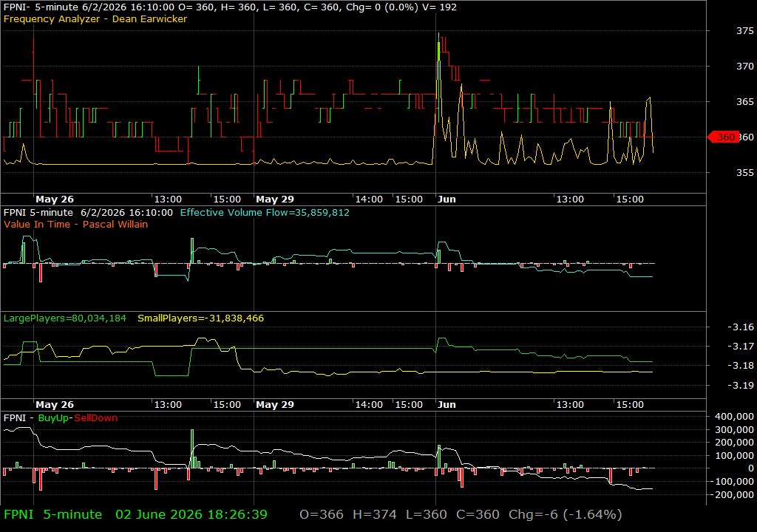The width and height of the screenshot is (757, 532).
Task: Click the red 360 current price marker
Action: coord(723,137)
